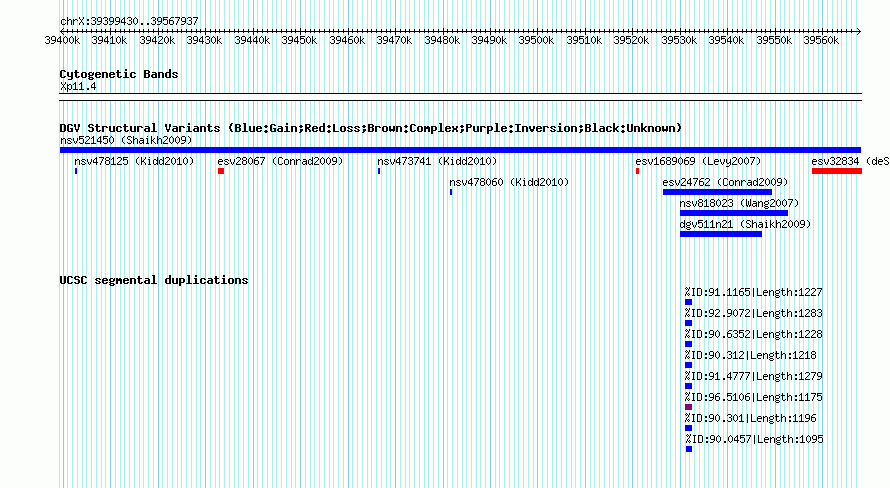Click the blue nsv818023 gain bar
Viewport: 890px width, 488px height.
point(734,213)
